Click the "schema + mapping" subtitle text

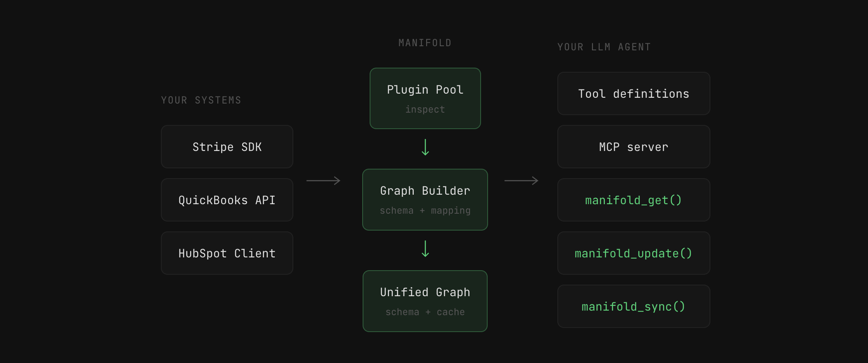coord(425,211)
